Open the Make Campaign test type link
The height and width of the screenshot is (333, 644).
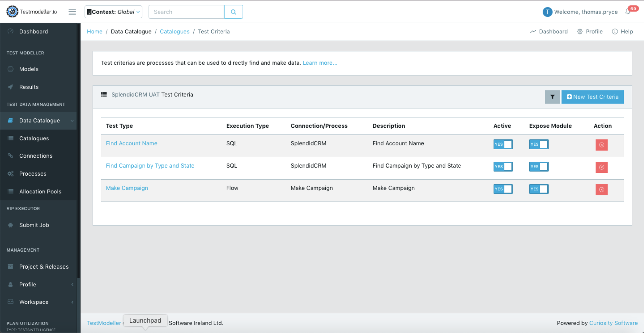[x=127, y=188]
